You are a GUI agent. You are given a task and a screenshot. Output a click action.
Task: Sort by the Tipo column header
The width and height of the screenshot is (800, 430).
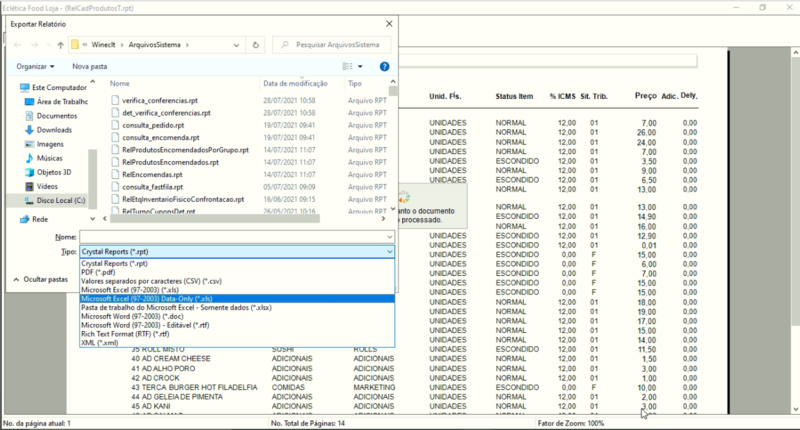click(x=355, y=84)
